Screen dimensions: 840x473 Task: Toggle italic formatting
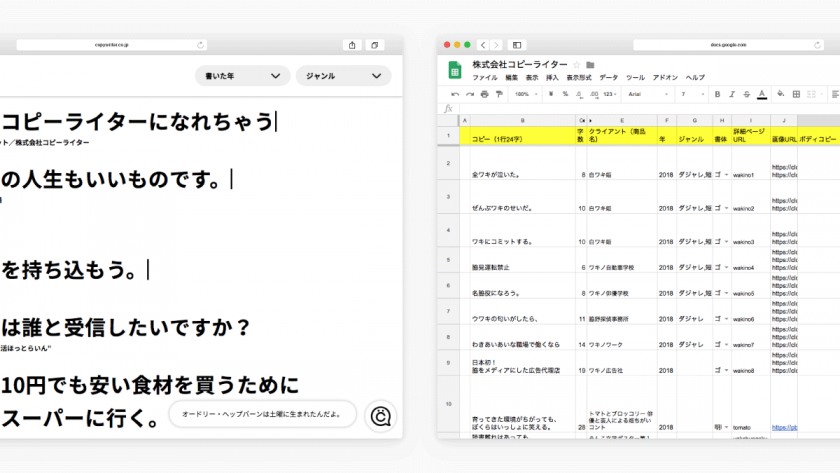(x=732, y=94)
